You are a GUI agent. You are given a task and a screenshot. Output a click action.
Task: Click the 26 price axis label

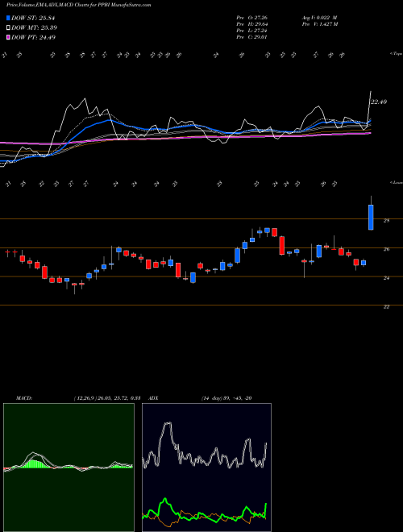pos(386,249)
